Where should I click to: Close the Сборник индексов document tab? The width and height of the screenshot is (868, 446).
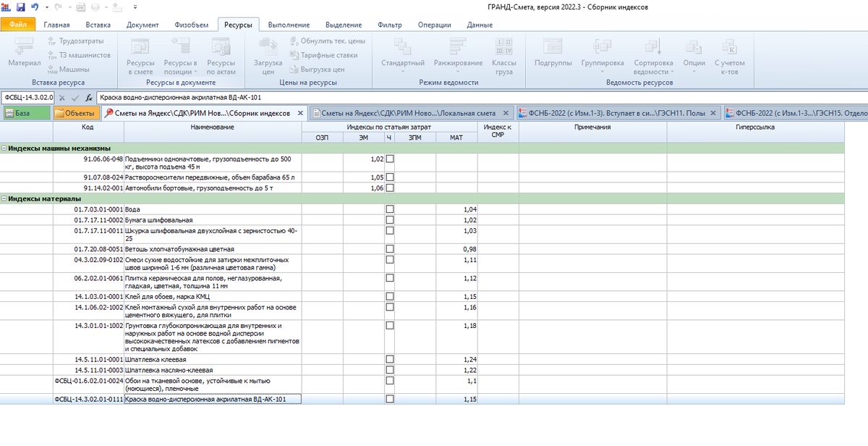pos(301,113)
